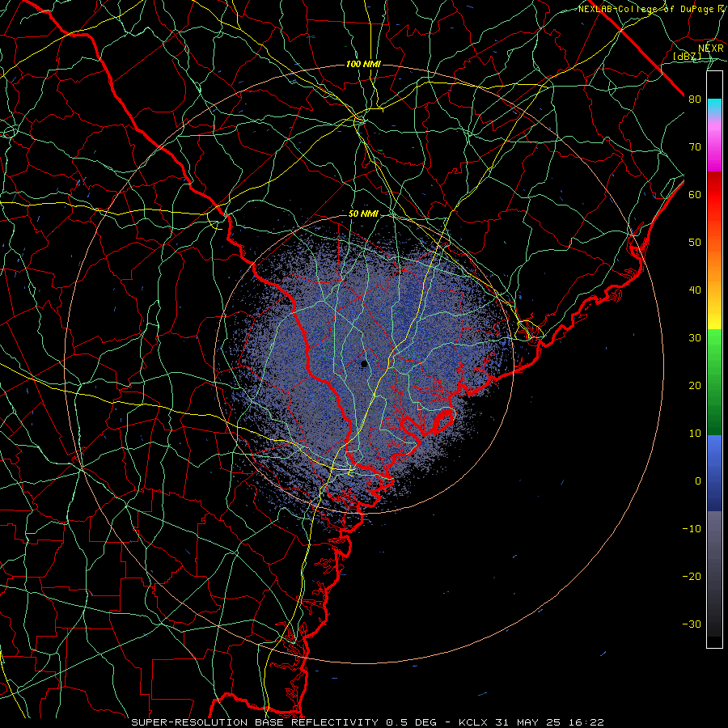The width and height of the screenshot is (728, 728).
Task: Click the 31 MAY 25 16:22 timestamp
Action: tap(550, 722)
